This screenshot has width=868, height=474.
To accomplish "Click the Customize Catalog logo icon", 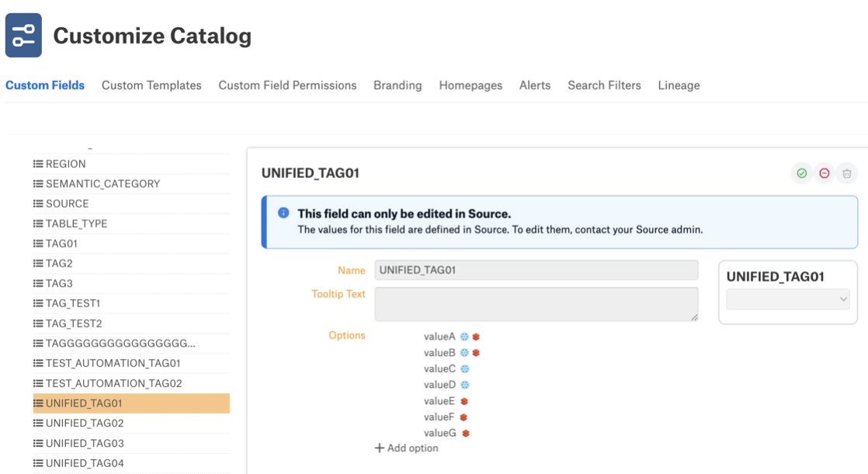I will [23, 36].
